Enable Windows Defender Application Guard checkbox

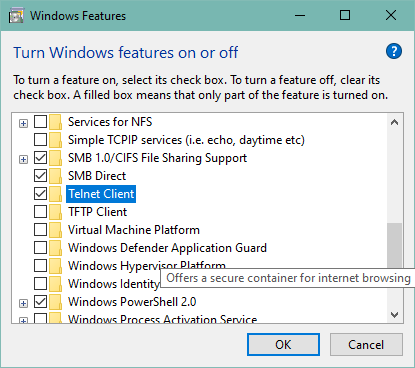pyautogui.click(x=40, y=248)
